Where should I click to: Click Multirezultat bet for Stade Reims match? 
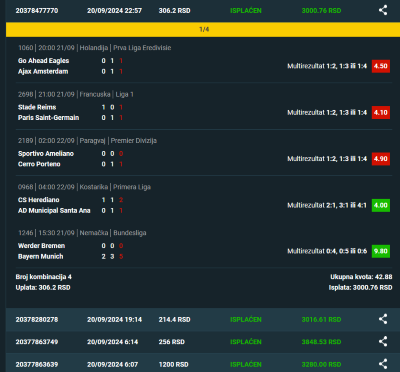pos(327,112)
